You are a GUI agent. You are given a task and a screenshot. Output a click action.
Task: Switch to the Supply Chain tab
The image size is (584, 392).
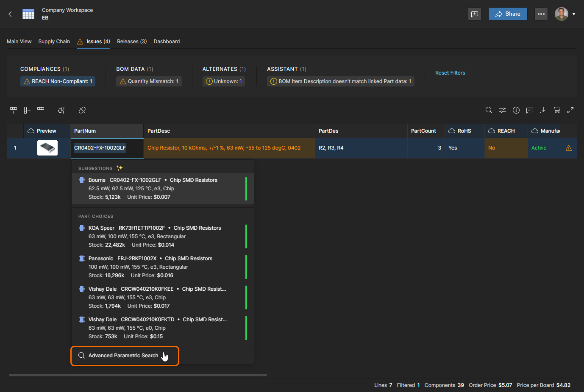tap(54, 42)
